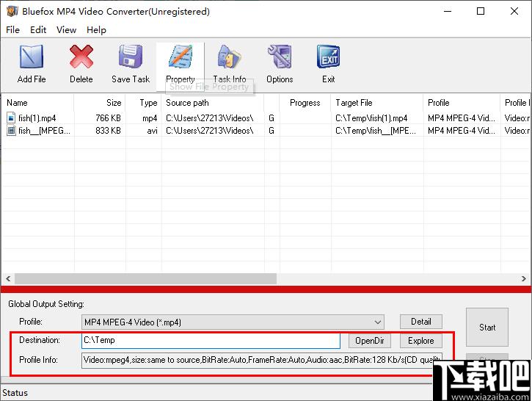Click the 766 KB size cell
Viewport: 532px width, 401px height.
pos(108,118)
